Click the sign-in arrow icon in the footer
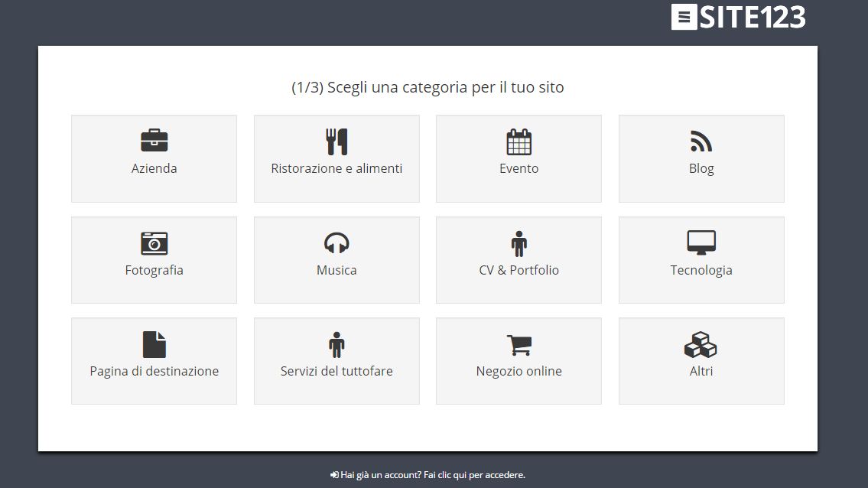 [334, 475]
